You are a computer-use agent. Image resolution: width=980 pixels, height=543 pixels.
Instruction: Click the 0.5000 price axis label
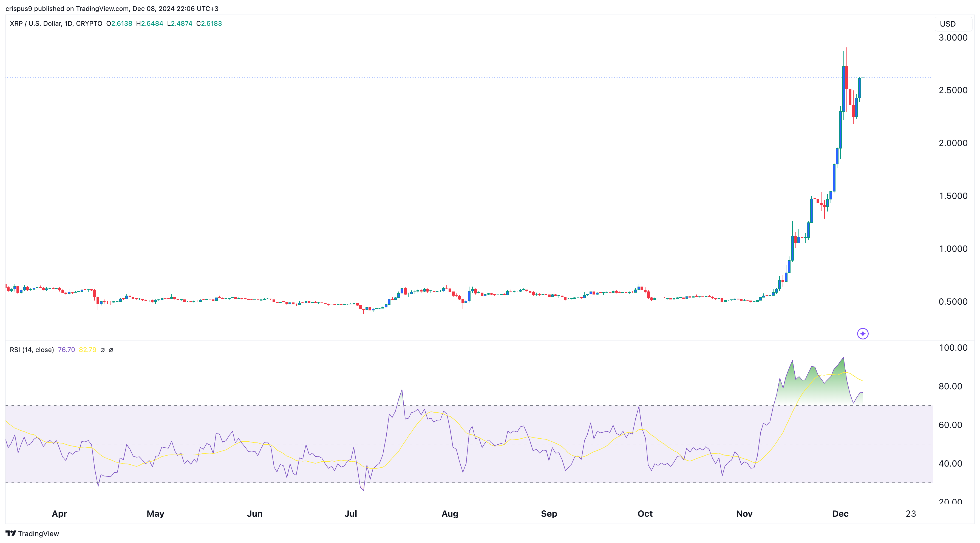click(953, 302)
